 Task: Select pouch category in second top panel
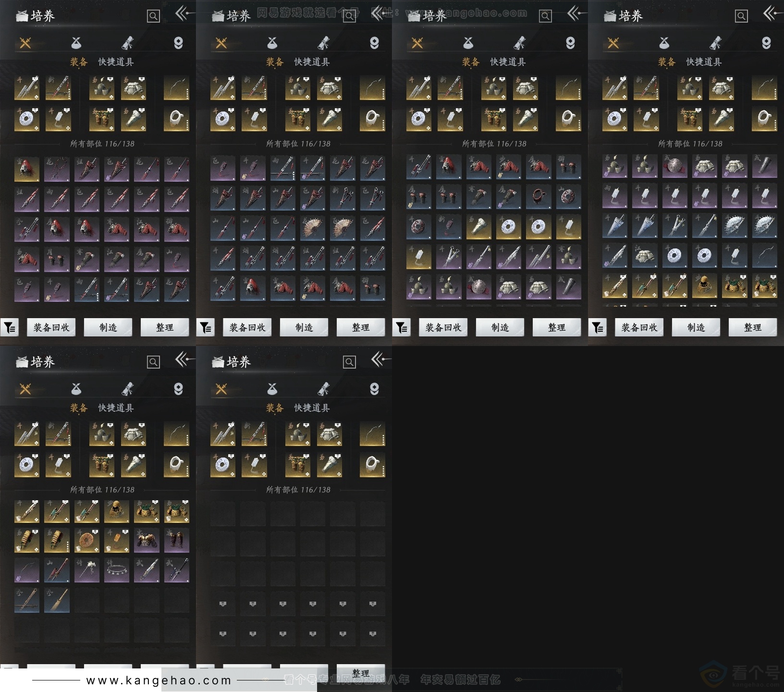pyautogui.click(x=272, y=43)
